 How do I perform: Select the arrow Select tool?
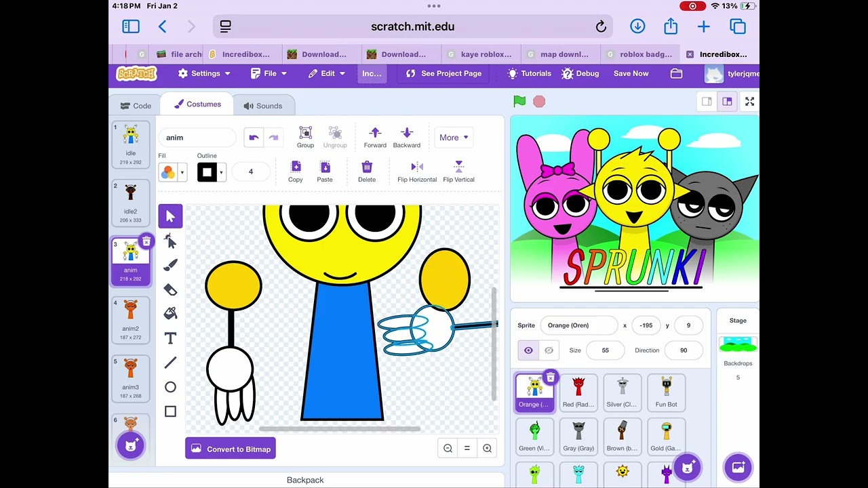(170, 216)
